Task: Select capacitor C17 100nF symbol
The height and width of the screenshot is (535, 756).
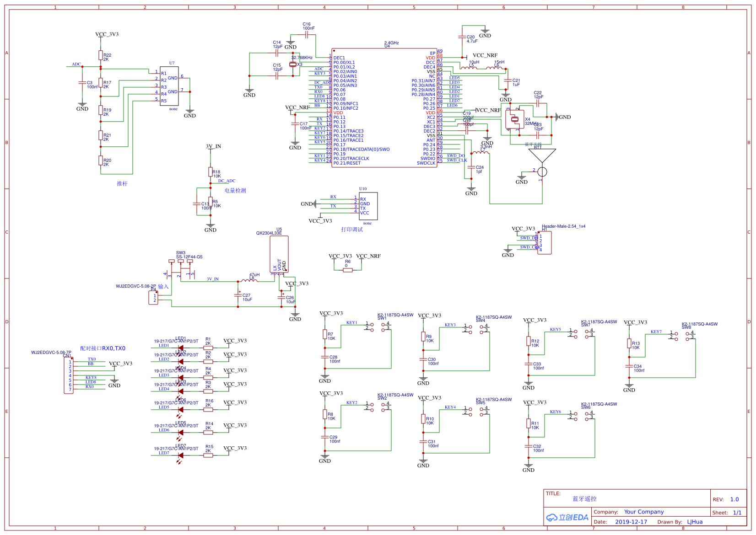Action: pos(295,124)
